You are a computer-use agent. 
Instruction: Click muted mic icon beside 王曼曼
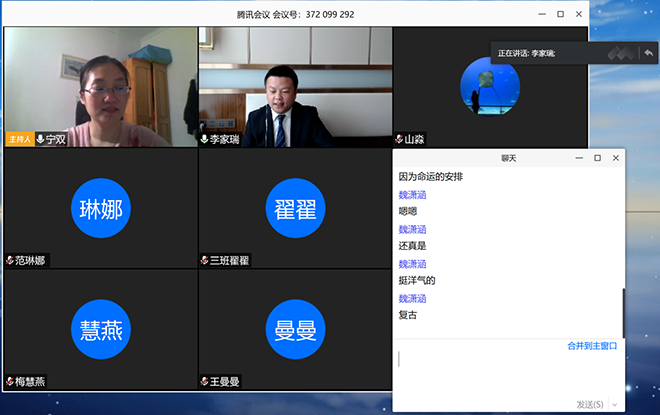pos(205,382)
